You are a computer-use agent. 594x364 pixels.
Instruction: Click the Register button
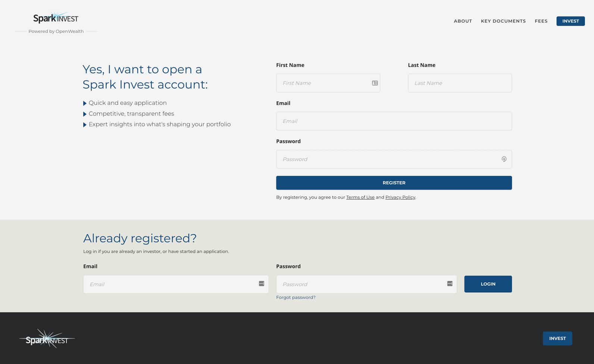click(394, 183)
